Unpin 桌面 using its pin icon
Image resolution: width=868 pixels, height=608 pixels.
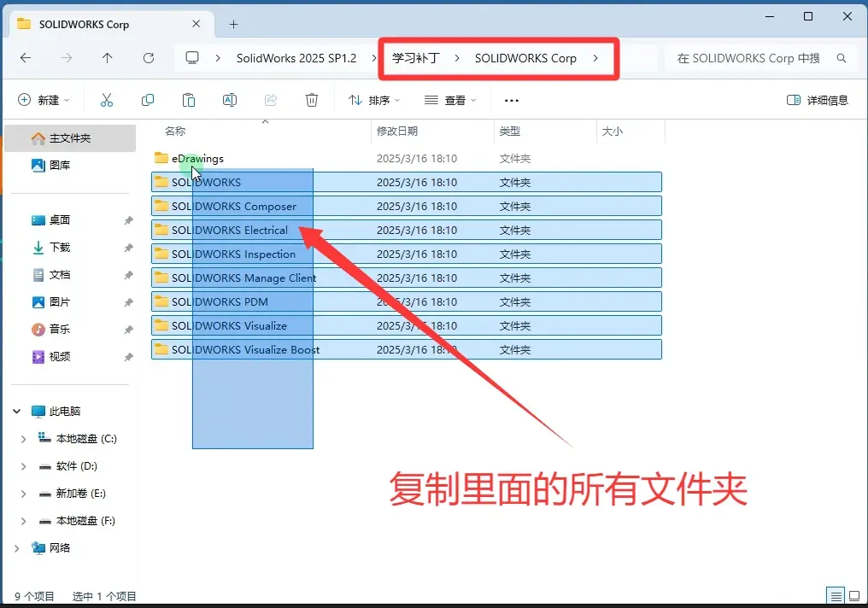coord(128,220)
